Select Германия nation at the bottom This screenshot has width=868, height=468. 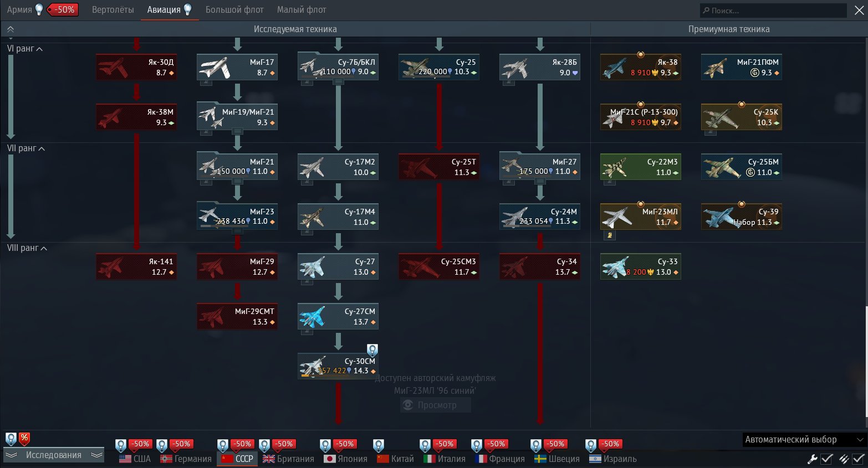tap(186, 459)
